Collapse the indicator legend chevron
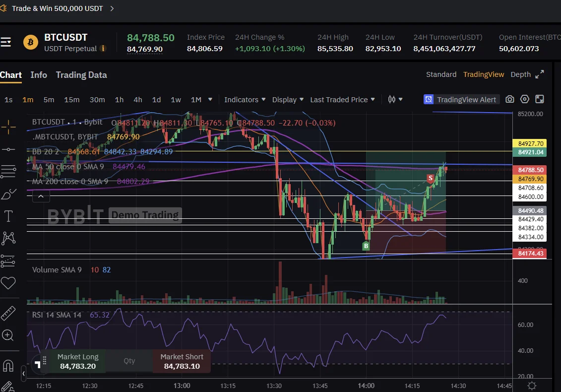561x392 pixels. 41,196
